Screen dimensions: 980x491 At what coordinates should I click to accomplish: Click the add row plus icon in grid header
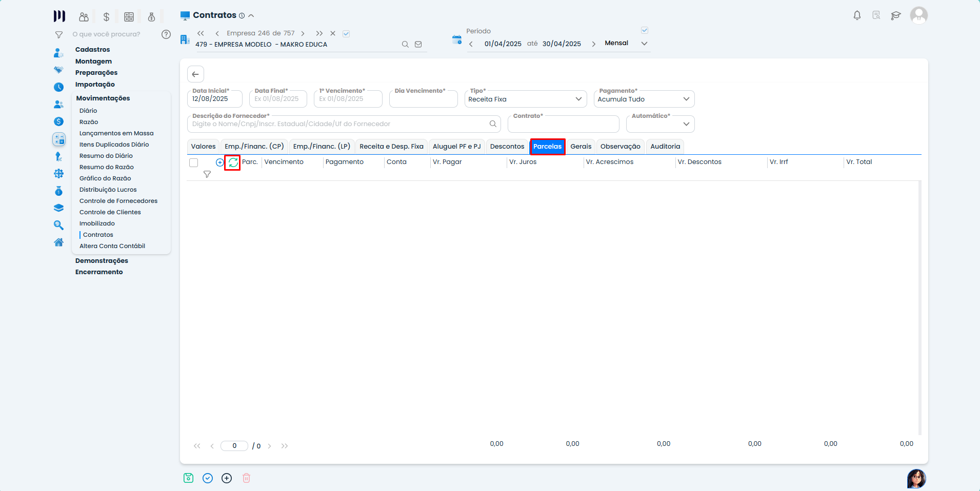click(x=220, y=162)
